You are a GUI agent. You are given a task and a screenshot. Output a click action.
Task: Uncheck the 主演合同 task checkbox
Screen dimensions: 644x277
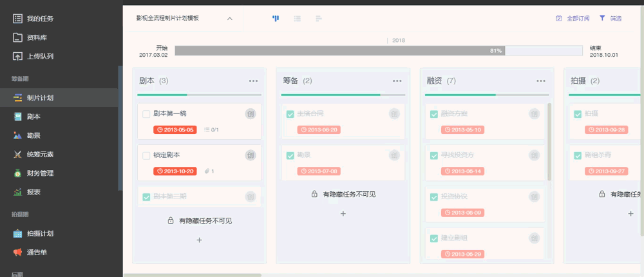click(x=290, y=114)
